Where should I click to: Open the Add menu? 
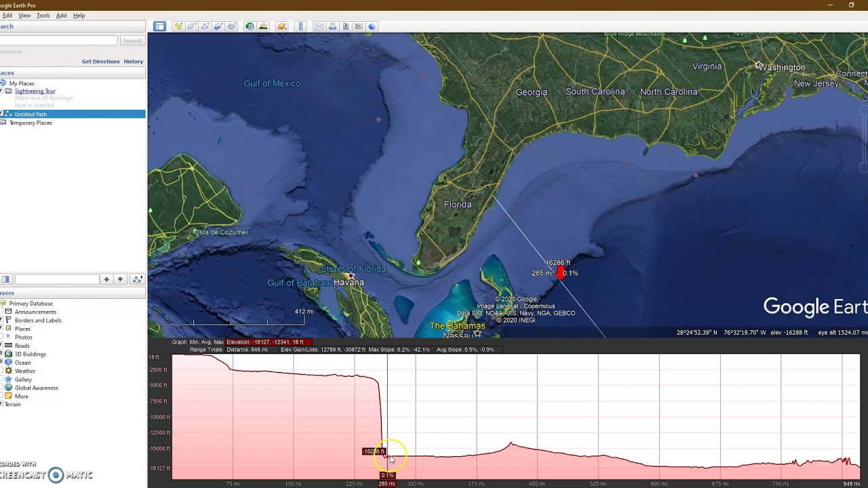tap(61, 15)
